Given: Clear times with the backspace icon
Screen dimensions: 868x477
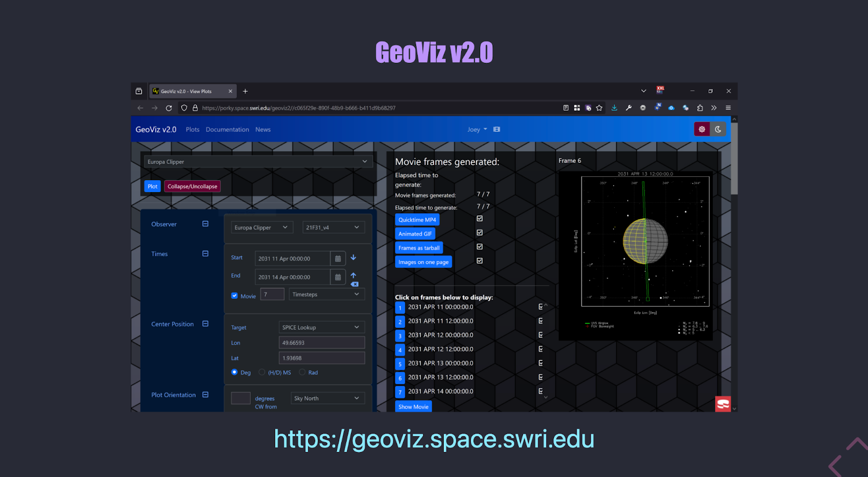Looking at the screenshot, I should point(355,284).
